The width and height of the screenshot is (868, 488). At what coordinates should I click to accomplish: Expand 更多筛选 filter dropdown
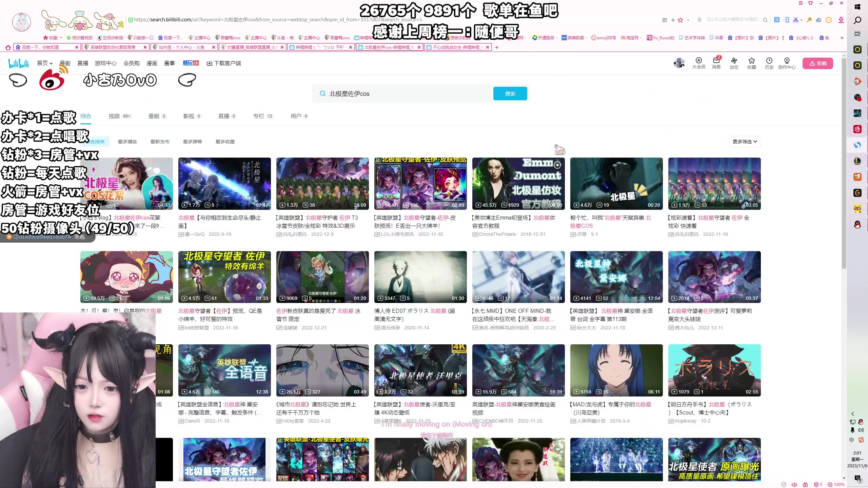point(745,142)
